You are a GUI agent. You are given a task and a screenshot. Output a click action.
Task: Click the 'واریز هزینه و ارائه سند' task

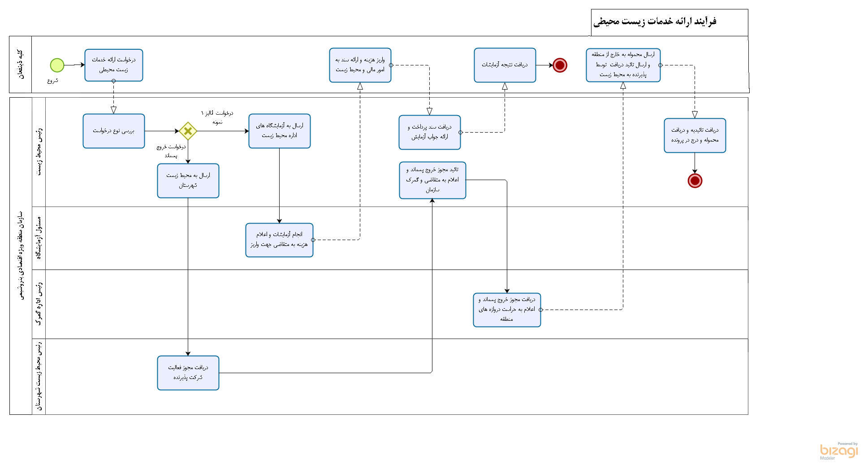click(x=360, y=65)
